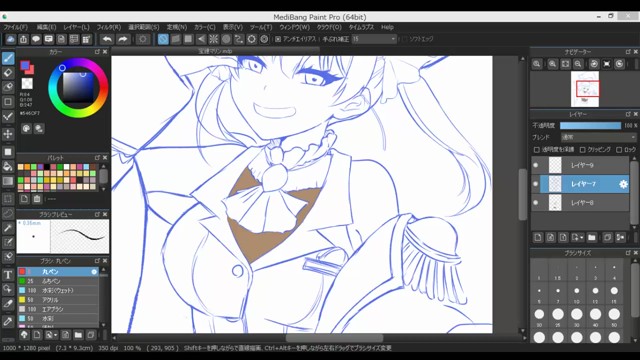Viewport: 640px width, 360px height.
Task: Select the Bucket fill tool
Action: (8, 166)
